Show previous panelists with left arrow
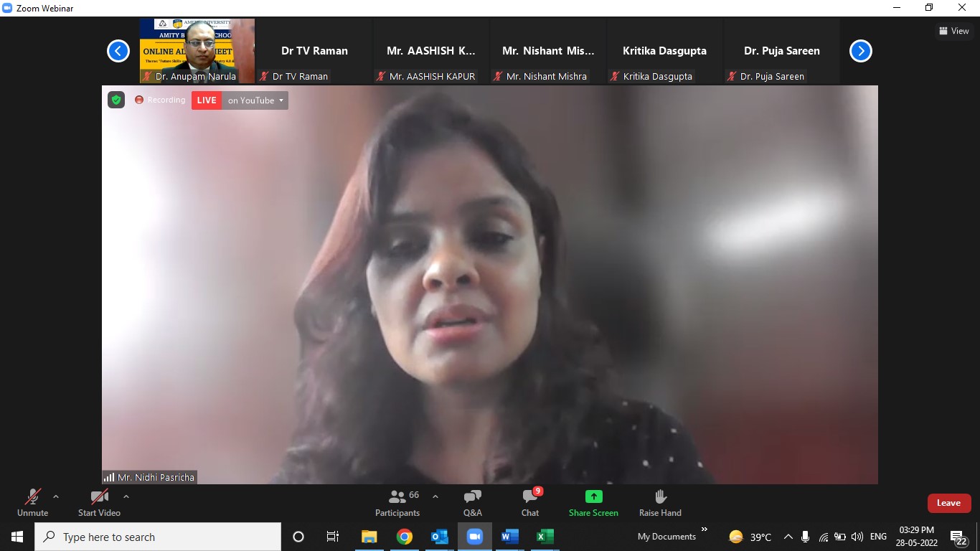Image resolution: width=980 pixels, height=551 pixels. tap(118, 51)
